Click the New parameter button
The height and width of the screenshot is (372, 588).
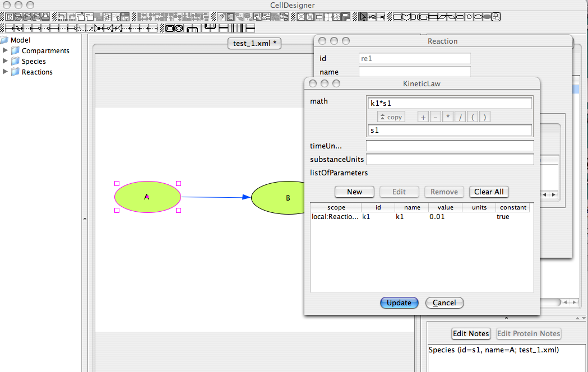point(354,192)
